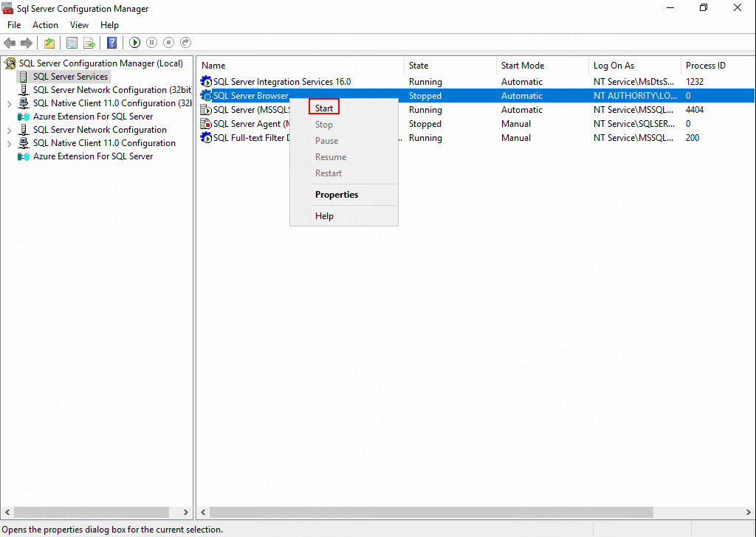Click the status bar text "Opens the properties dialog box..."
Image resolution: width=756 pixels, height=537 pixels.
[x=112, y=530]
